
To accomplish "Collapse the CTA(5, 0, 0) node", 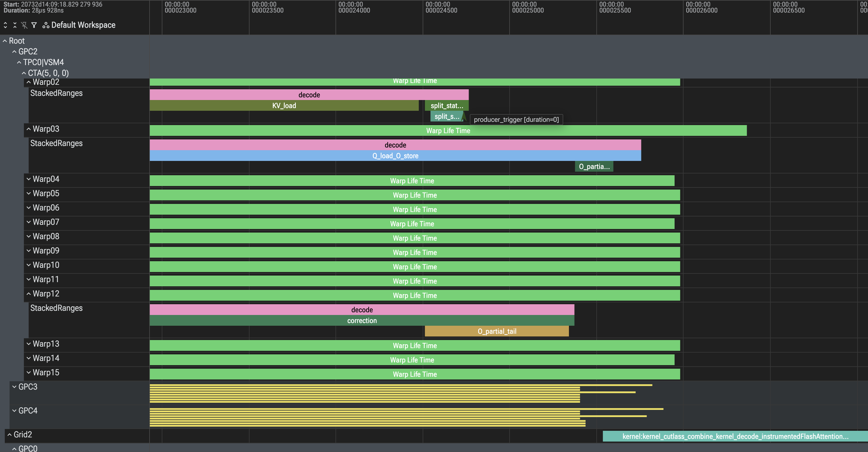I will point(24,73).
